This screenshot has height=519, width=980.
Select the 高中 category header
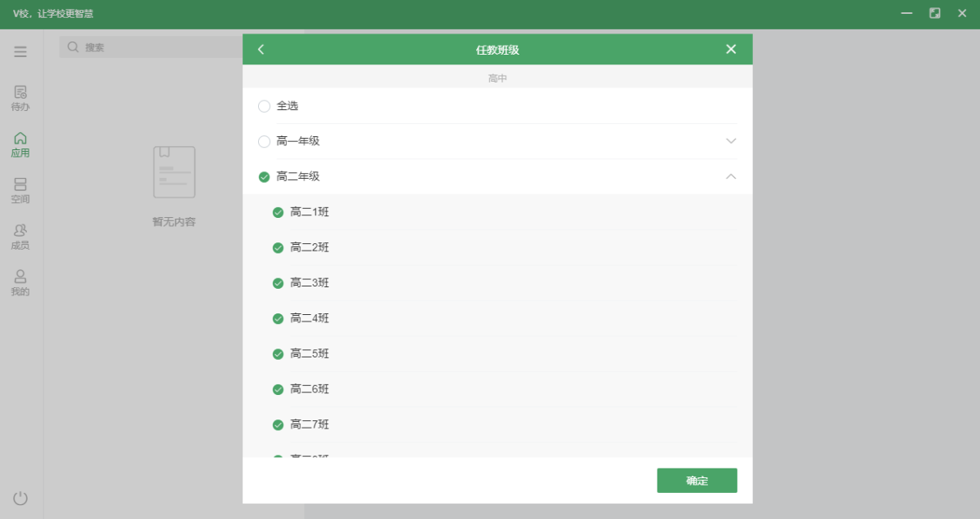(x=497, y=76)
